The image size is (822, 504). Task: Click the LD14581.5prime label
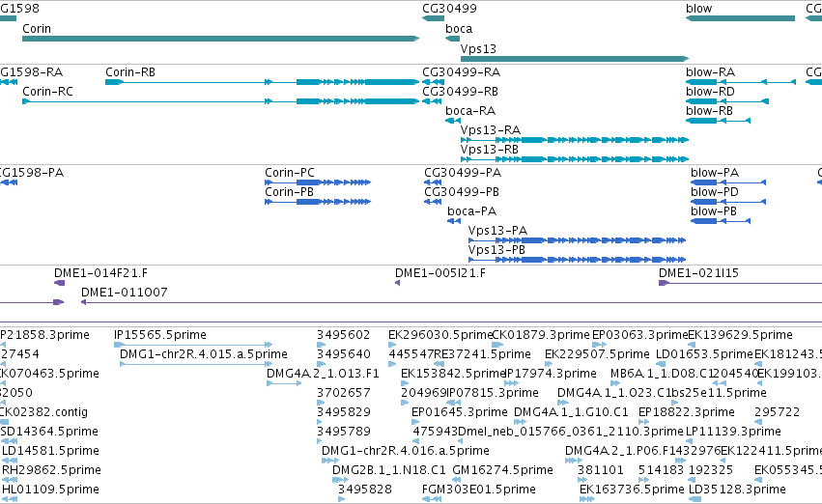(x=50, y=451)
